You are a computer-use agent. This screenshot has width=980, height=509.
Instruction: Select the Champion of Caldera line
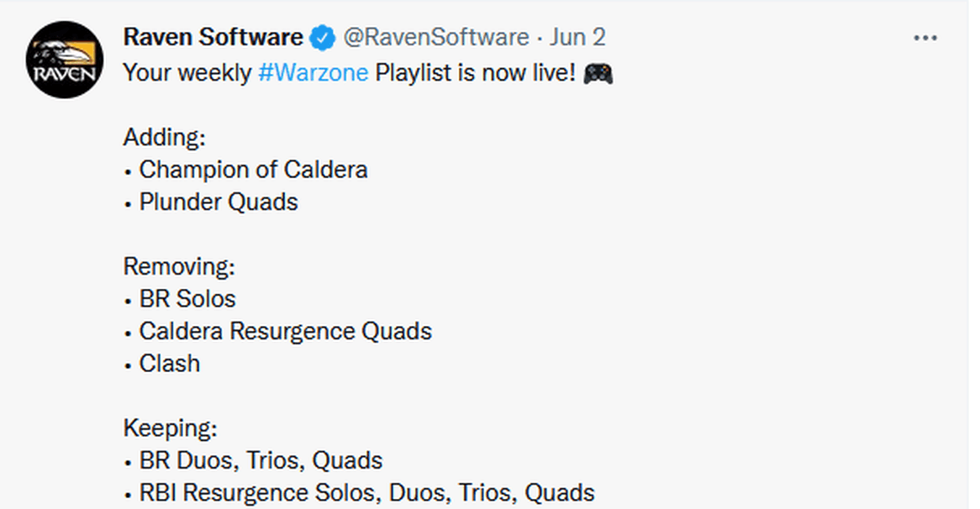[246, 170]
